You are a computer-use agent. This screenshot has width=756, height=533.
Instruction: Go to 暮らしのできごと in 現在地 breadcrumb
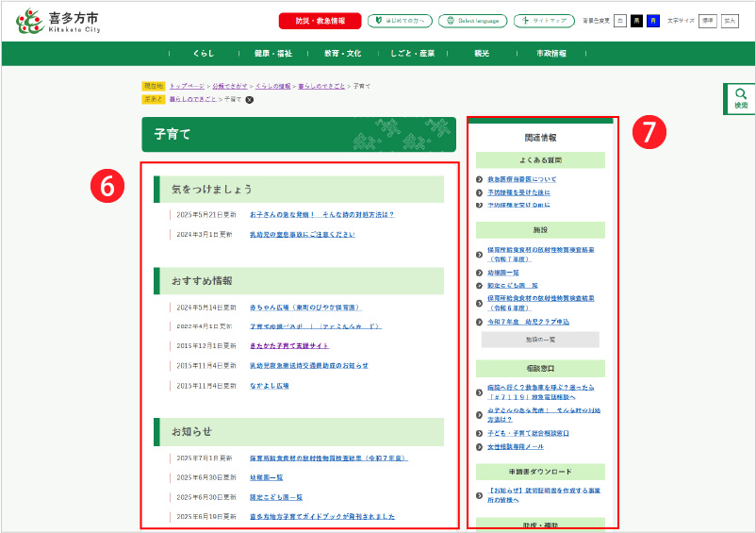click(321, 86)
